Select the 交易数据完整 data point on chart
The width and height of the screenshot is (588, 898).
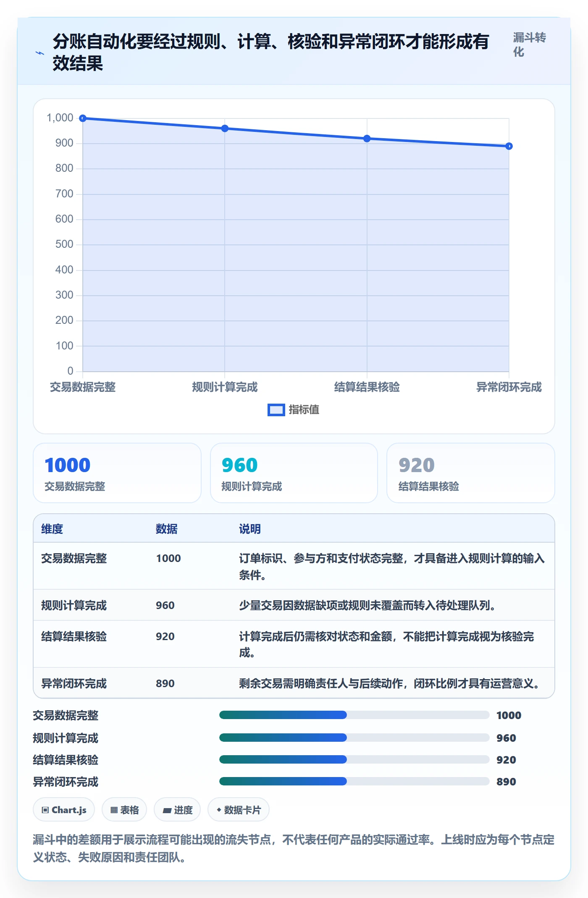pyautogui.click(x=83, y=118)
